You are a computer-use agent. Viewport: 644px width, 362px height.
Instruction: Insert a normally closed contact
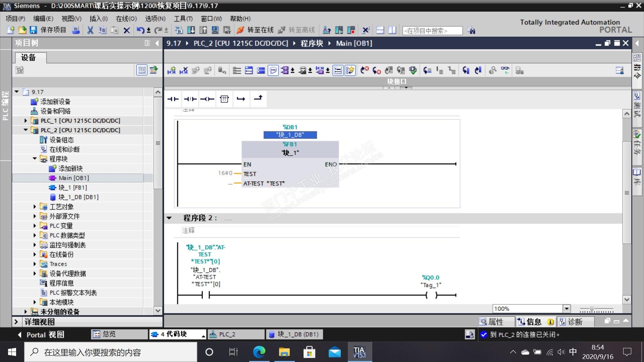pos(190,99)
